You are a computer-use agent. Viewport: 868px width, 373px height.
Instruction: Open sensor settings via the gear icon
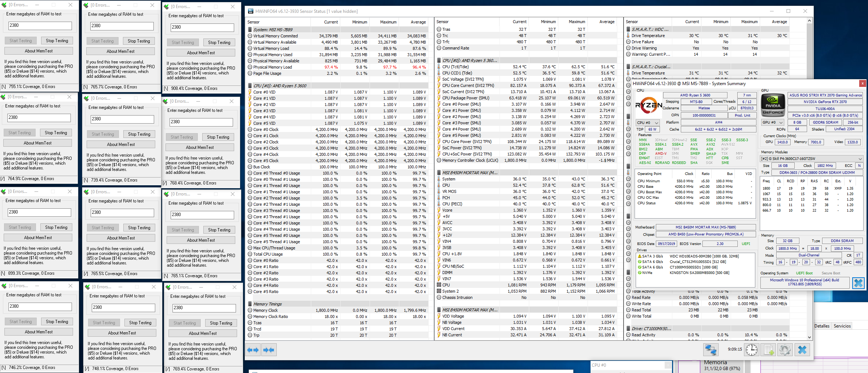(785, 350)
